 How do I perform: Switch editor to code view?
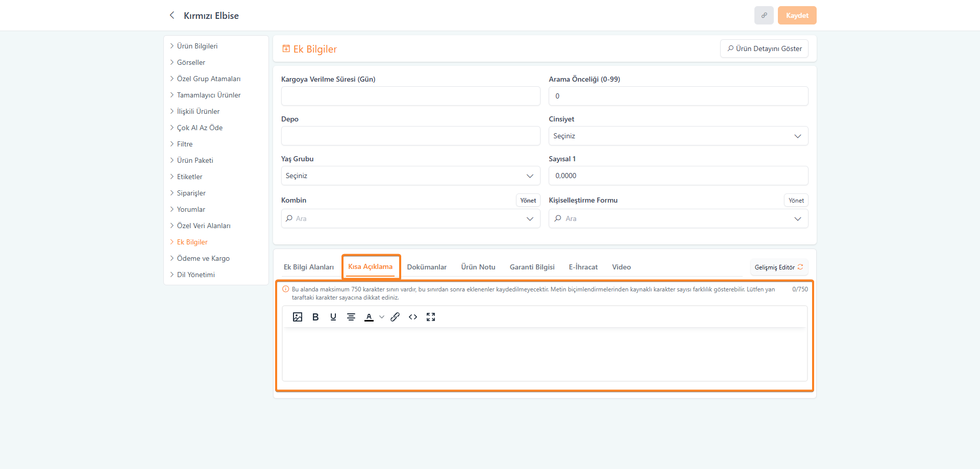413,317
